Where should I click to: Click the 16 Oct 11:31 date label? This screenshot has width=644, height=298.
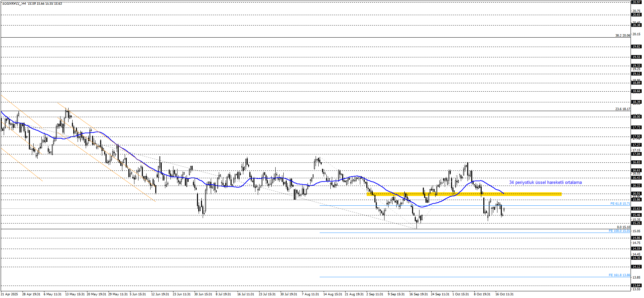[x=504, y=294]
